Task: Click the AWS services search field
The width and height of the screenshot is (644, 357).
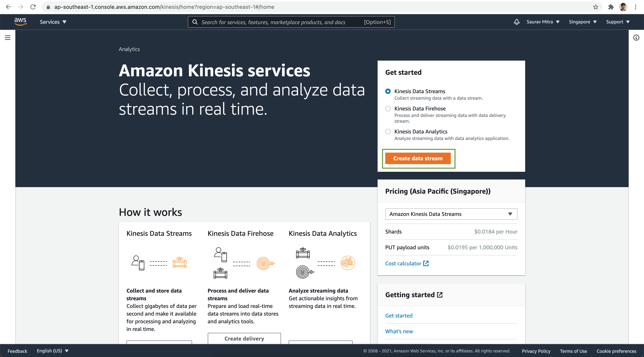Action: 291,22
